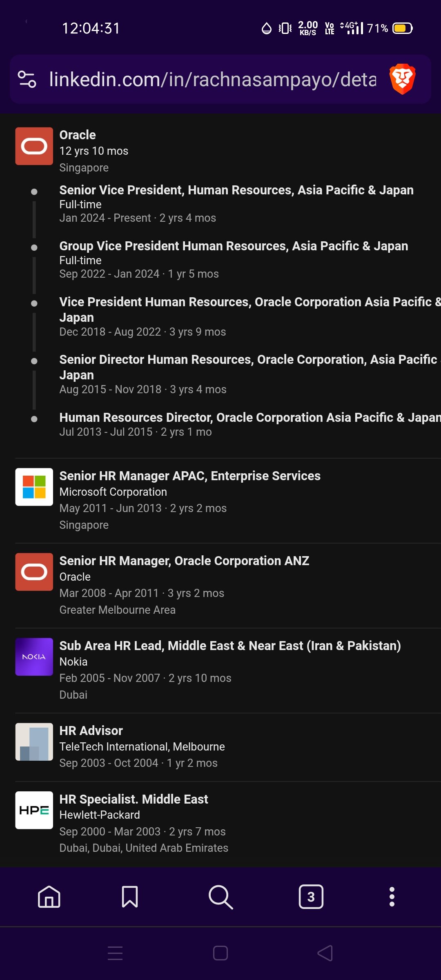This screenshot has width=441, height=980.
Task: Click the Senior Director timeline dot
Action: point(34,360)
